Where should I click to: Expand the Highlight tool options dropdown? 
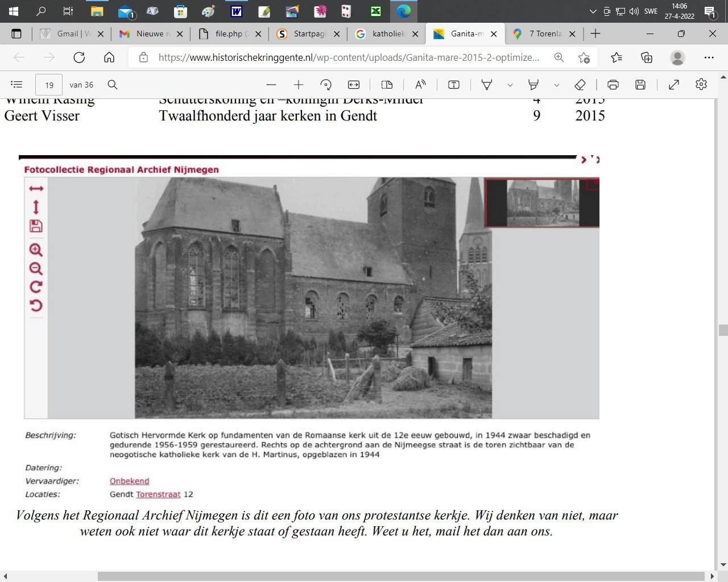557,85
